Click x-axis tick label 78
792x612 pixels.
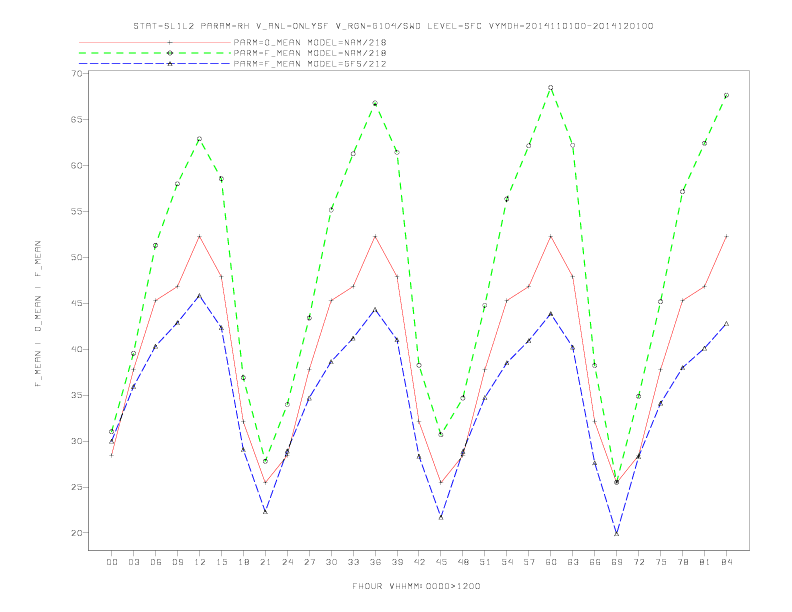pyautogui.click(x=682, y=562)
